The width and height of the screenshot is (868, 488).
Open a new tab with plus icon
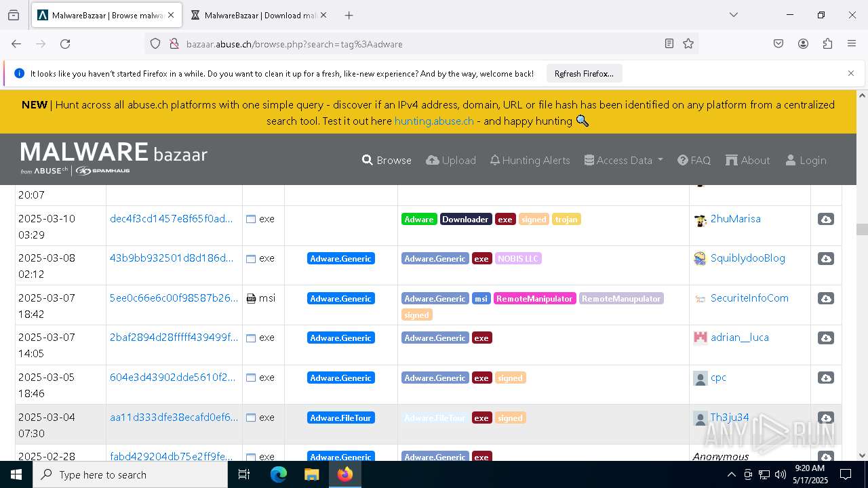tap(349, 15)
